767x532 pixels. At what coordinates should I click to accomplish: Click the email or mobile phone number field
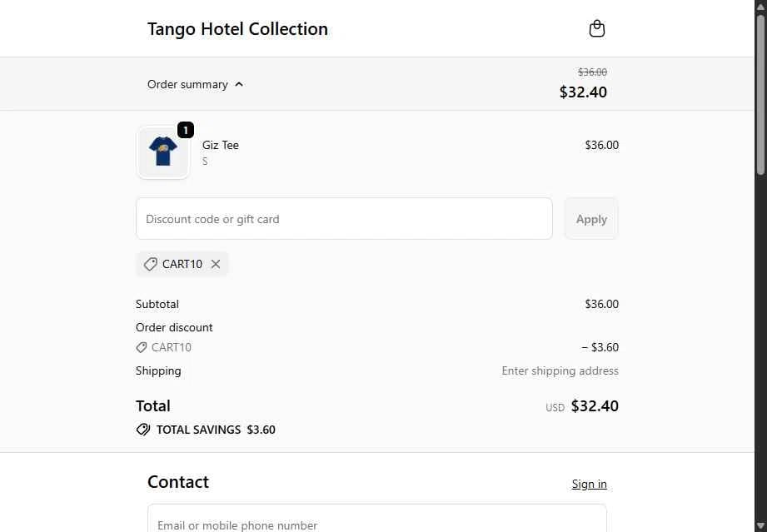pyautogui.click(x=376, y=524)
